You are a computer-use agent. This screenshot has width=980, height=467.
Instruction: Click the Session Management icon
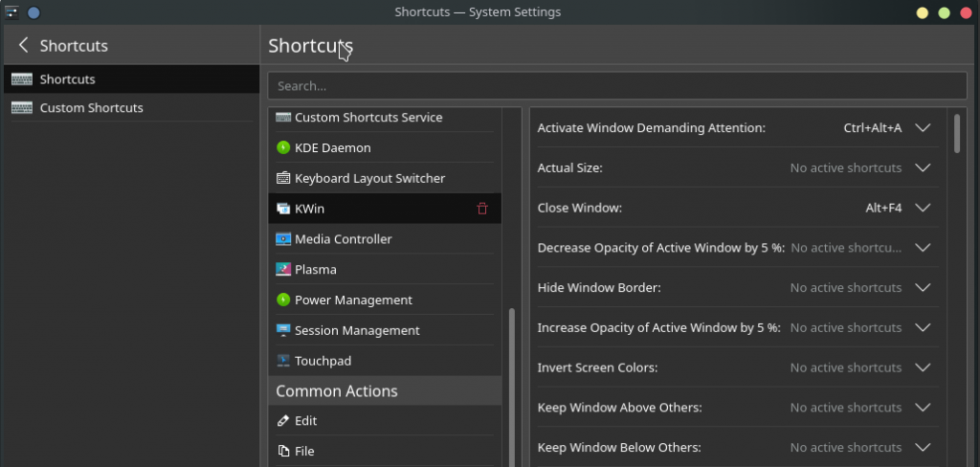[283, 330]
